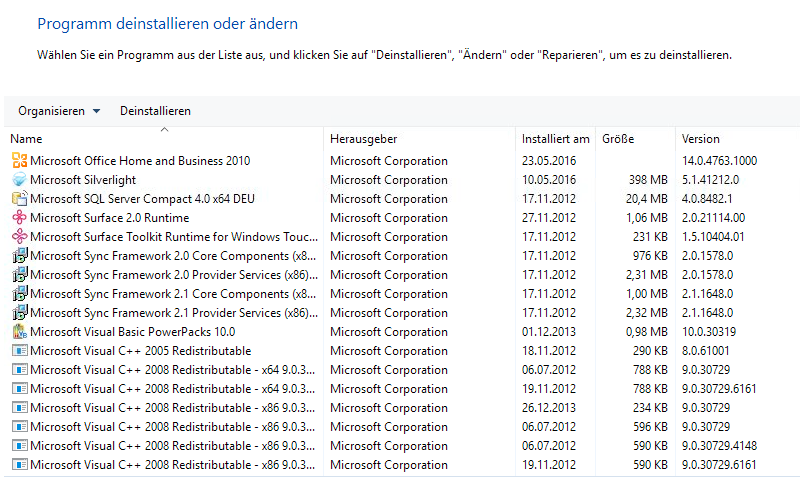Click icon of Visual C++ 2008 x86 sized 596 KB
This screenshot has width=800, height=477.
pos(19,426)
